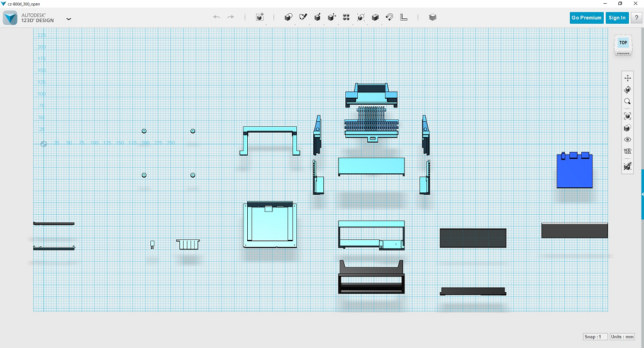Click the Go Premium button
The height and width of the screenshot is (348, 644).
(x=587, y=18)
